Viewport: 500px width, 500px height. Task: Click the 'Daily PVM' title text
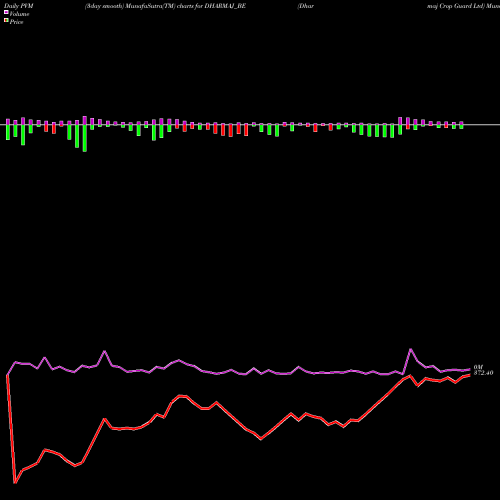[19, 6]
